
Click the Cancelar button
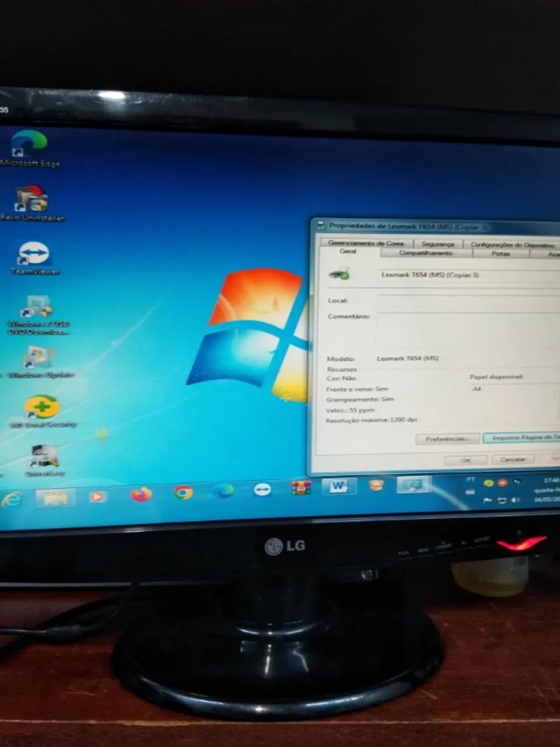[512, 459]
